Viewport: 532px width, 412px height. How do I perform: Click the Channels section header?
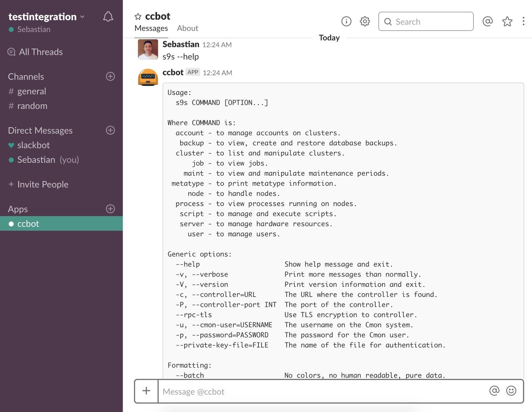[x=26, y=77]
